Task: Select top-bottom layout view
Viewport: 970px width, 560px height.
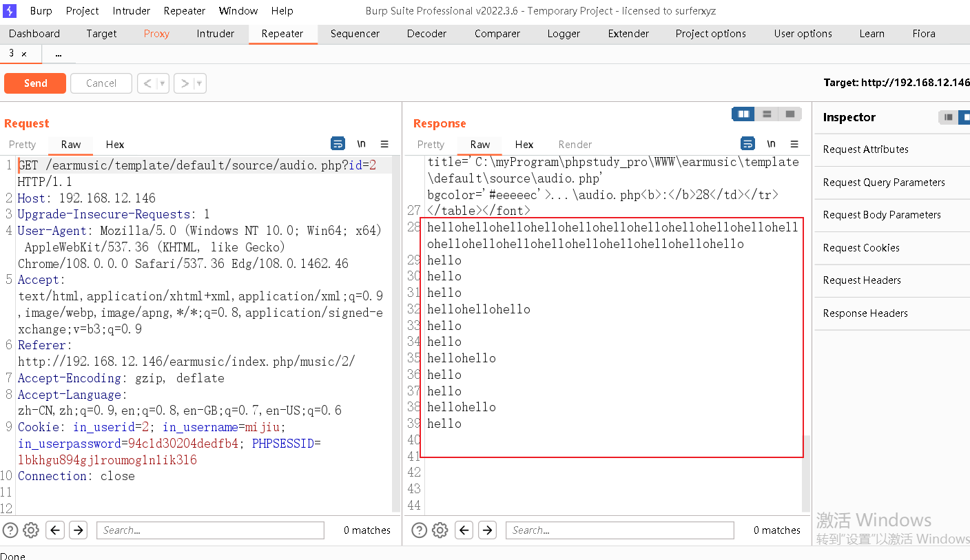Action: tap(767, 114)
